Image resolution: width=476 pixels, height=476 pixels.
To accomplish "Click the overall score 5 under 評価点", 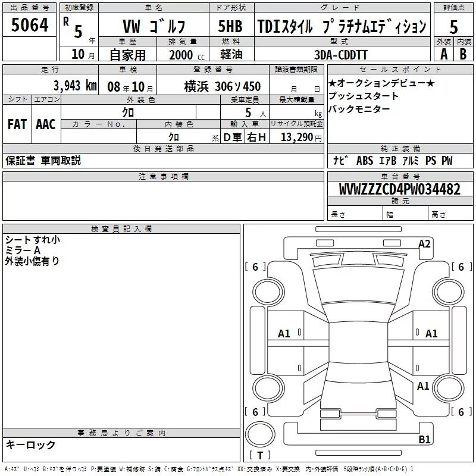I will [x=453, y=27].
